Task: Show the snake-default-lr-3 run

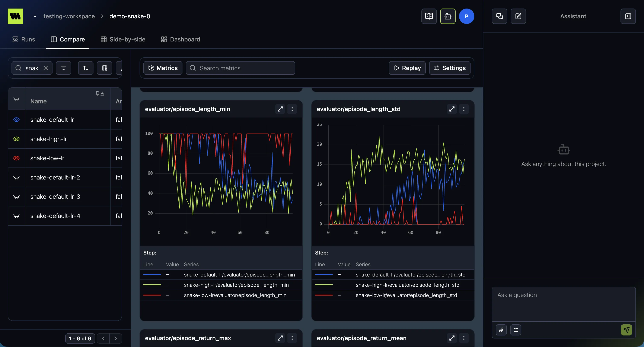Action: click(x=16, y=197)
